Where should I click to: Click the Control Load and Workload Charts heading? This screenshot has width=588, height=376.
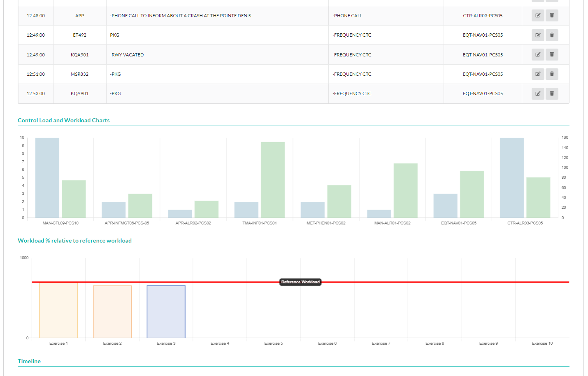point(64,120)
